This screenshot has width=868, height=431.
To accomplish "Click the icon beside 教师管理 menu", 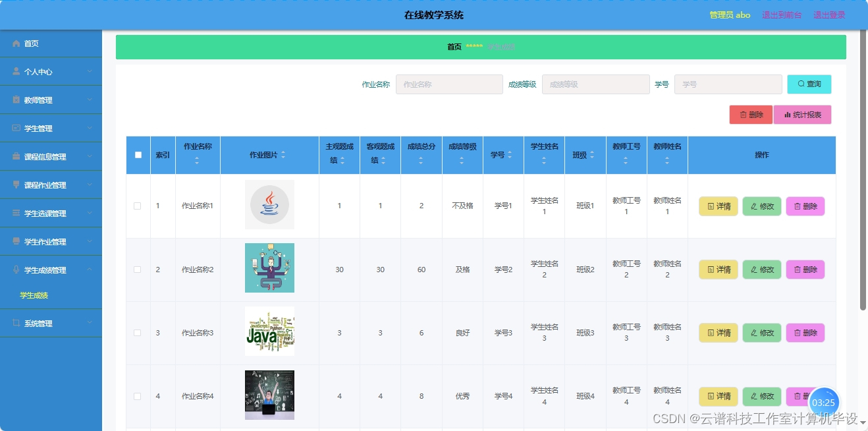I will [16, 99].
